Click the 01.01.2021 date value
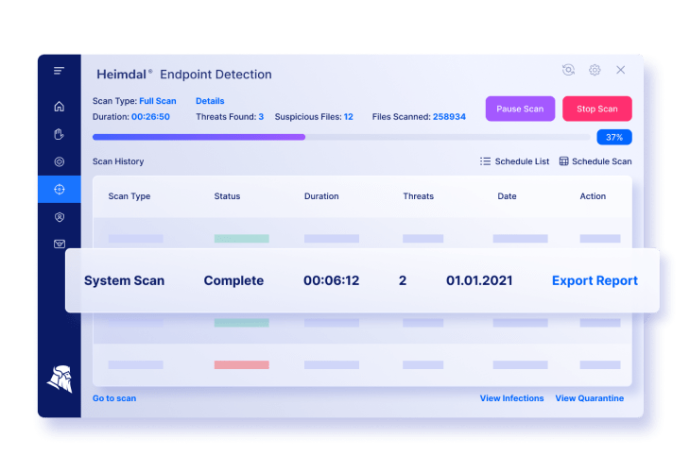Image resolution: width=690 pixels, height=472 pixels. point(479,281)
